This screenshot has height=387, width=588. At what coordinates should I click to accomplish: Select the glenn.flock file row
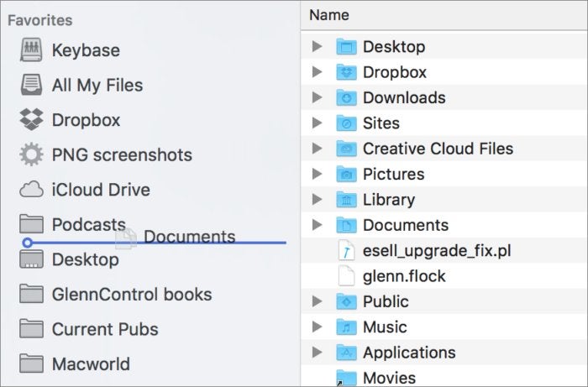(x=444, y=276)
